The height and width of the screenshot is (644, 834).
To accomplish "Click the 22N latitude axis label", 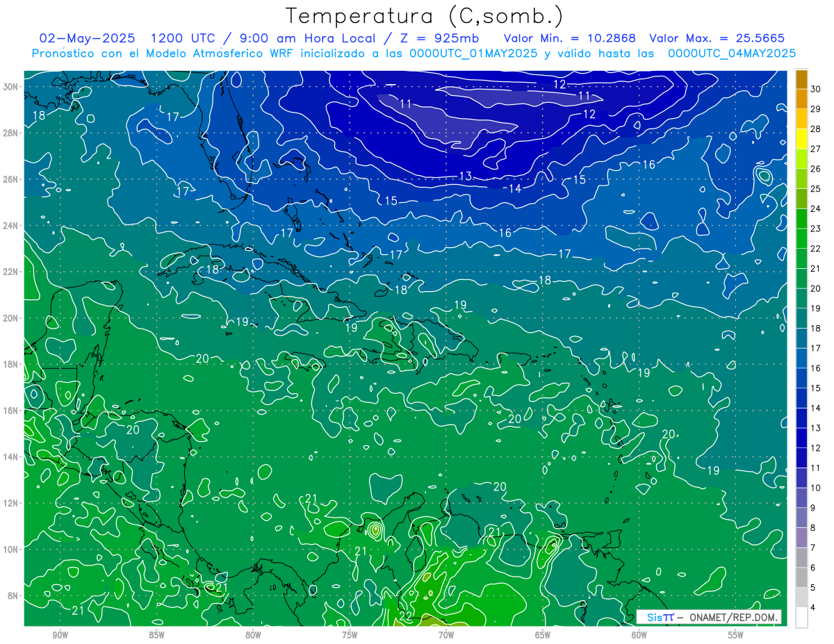I will click(10, 272).
